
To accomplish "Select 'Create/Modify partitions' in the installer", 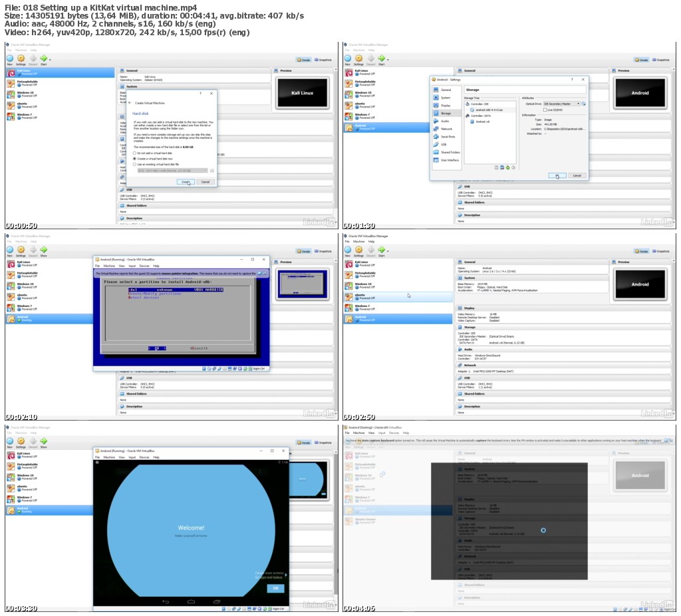I will coord(154,294).
